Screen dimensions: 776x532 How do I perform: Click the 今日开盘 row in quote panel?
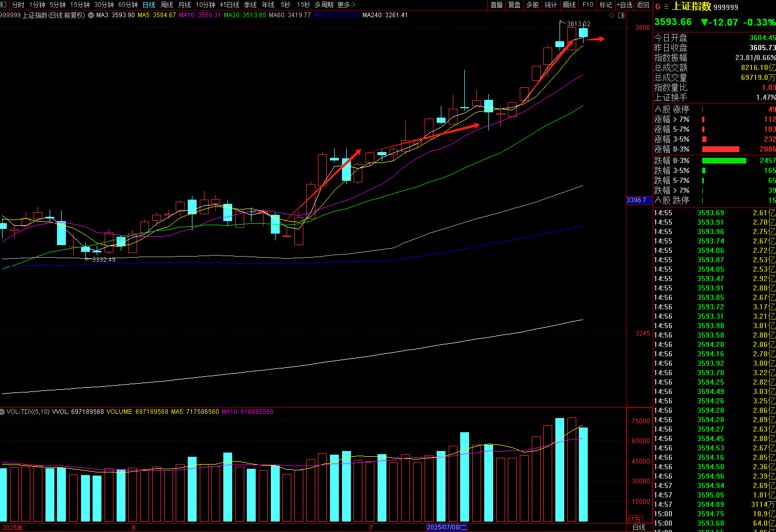pos(715,38)
